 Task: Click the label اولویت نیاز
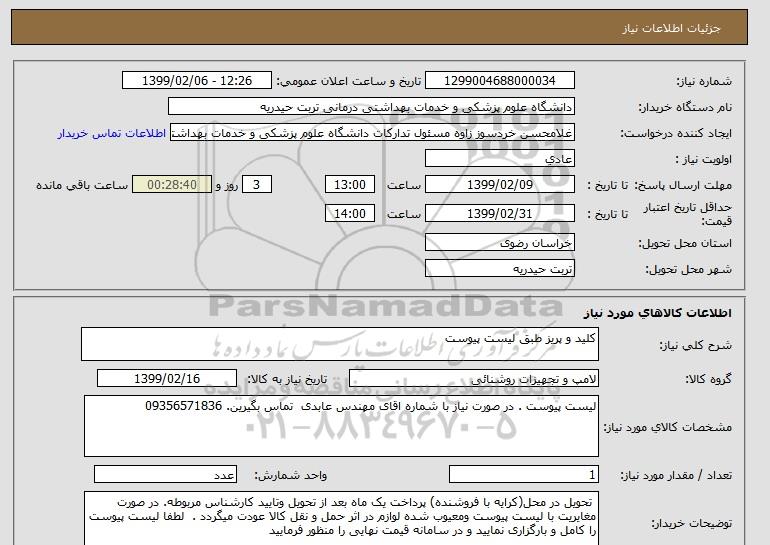click(x=704, y=160)
